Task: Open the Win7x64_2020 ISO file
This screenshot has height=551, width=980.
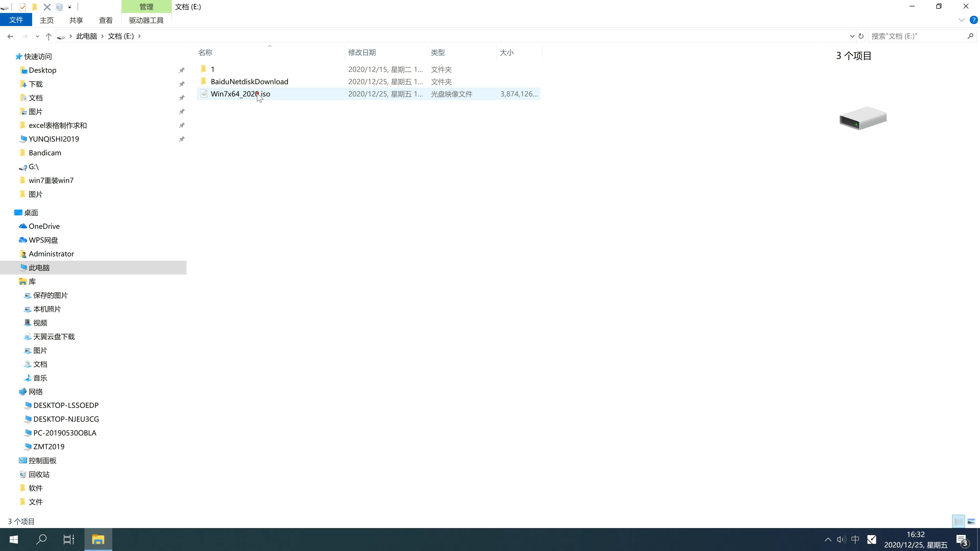Action: tap(240, 94)
